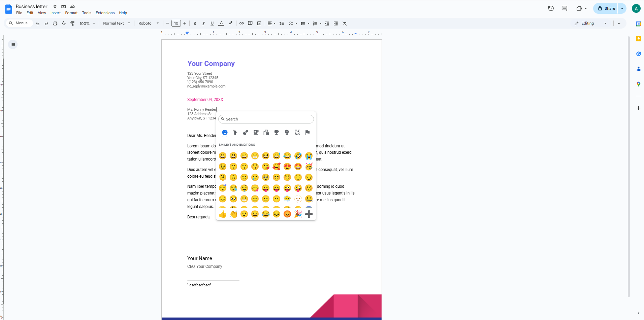Decrease indent in toolbar
The height and width of the screenshot is (320, 644).
[x=327, y=23]
